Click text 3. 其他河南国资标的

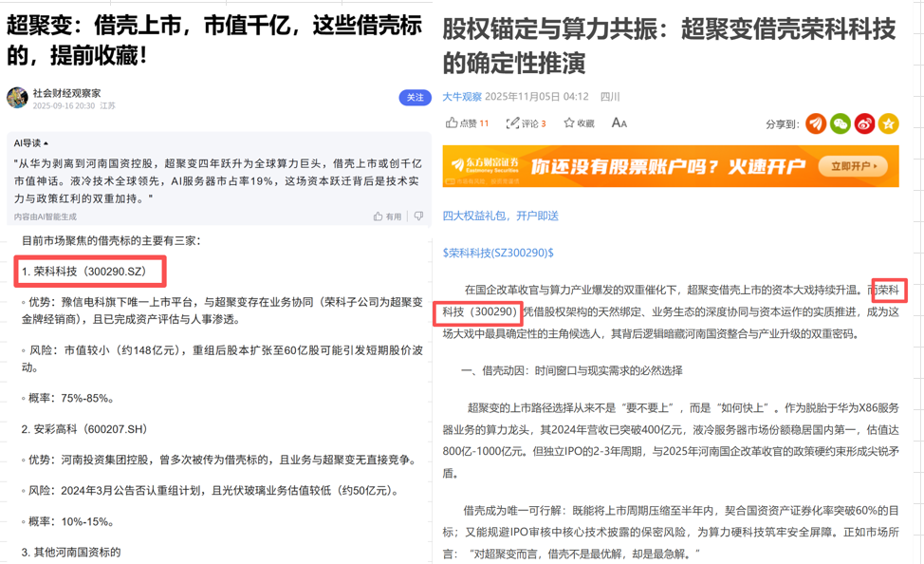(71, 553)
